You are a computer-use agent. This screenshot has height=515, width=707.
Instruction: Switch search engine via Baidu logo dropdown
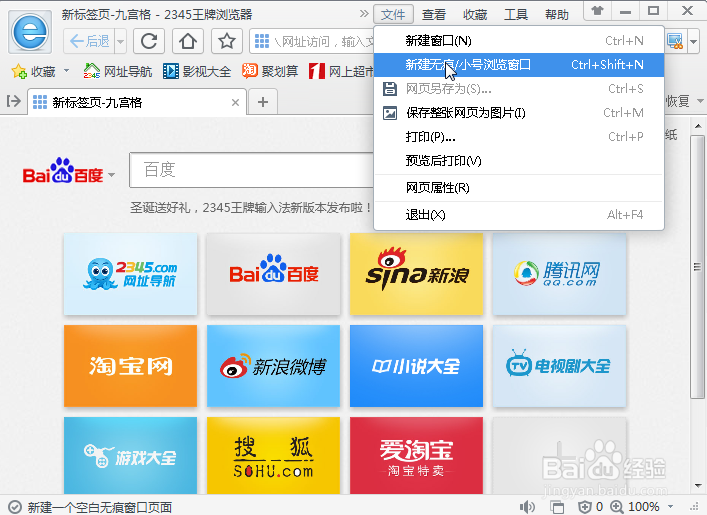pos(69,171)
